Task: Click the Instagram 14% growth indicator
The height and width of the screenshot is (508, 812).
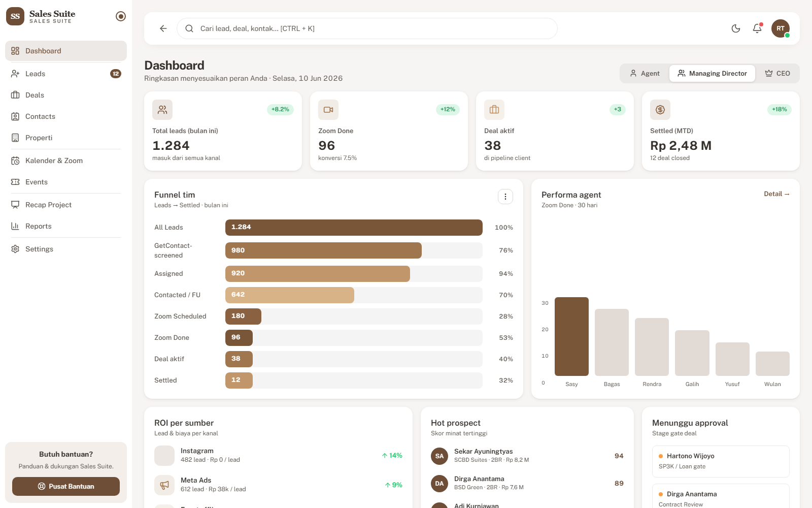Action: pos(392,456)
